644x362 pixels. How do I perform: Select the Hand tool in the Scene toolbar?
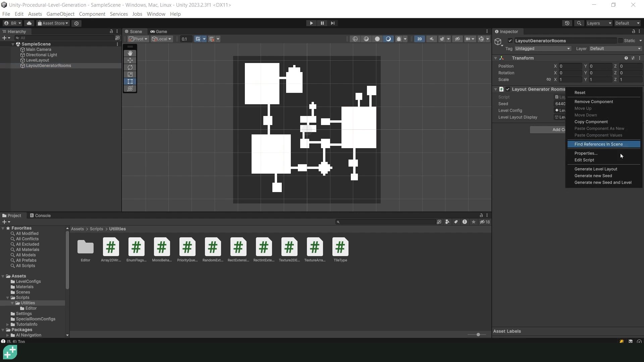pos(130,53)
